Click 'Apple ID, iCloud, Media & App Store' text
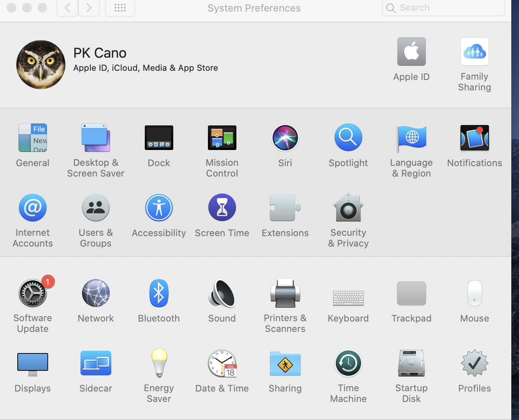The image size is (519, 420). pos(146,68)
